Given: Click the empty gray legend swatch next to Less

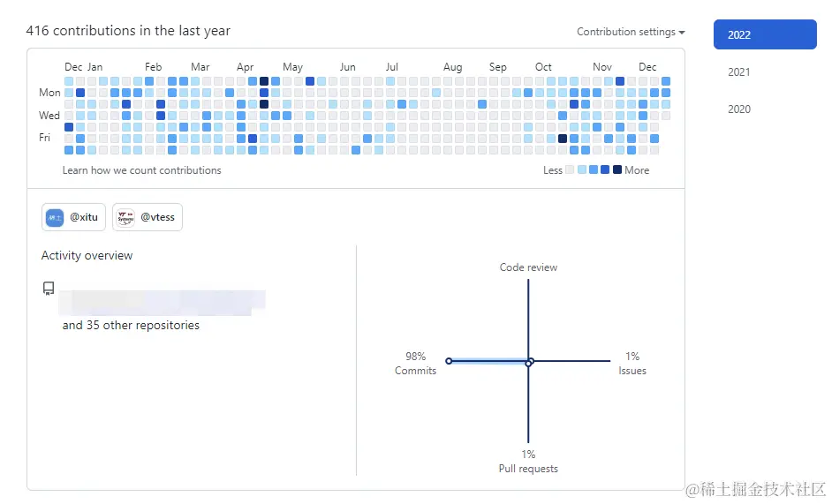Looking at the screenshot, I should tap(570, 169).
